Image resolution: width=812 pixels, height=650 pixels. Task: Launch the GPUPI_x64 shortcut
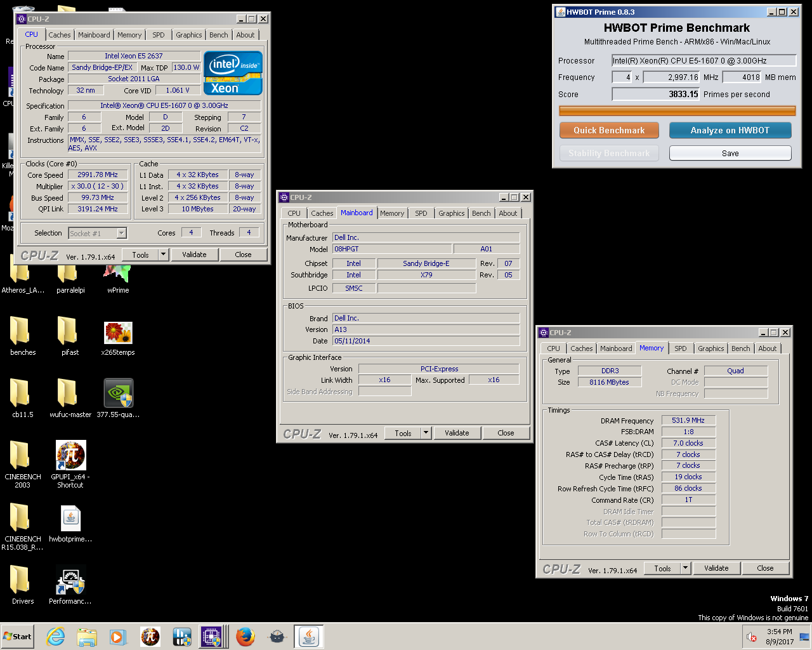pos(70,464)
